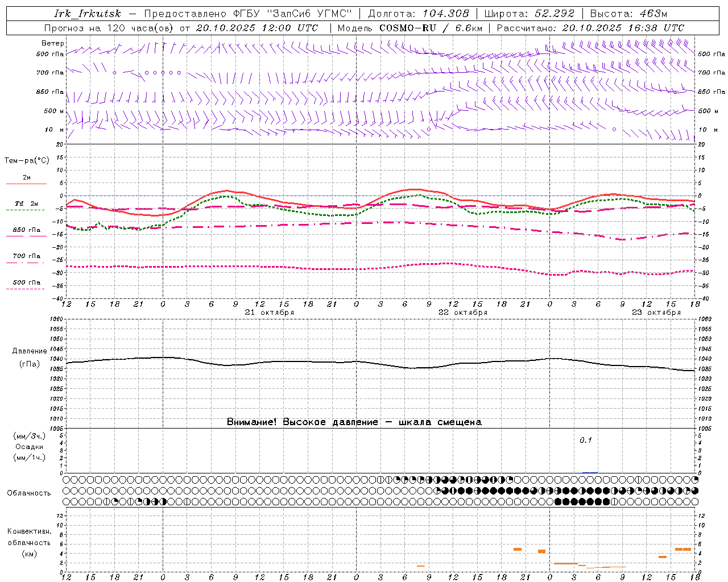Click the left 10 м wind level label

pos(55,130)
